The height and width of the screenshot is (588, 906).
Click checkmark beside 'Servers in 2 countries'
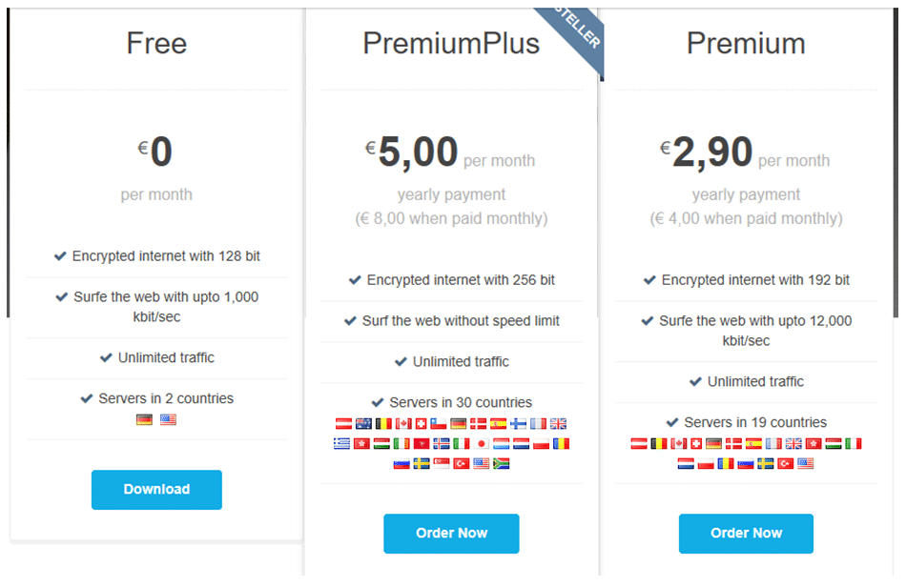click(x=87, y=398)
